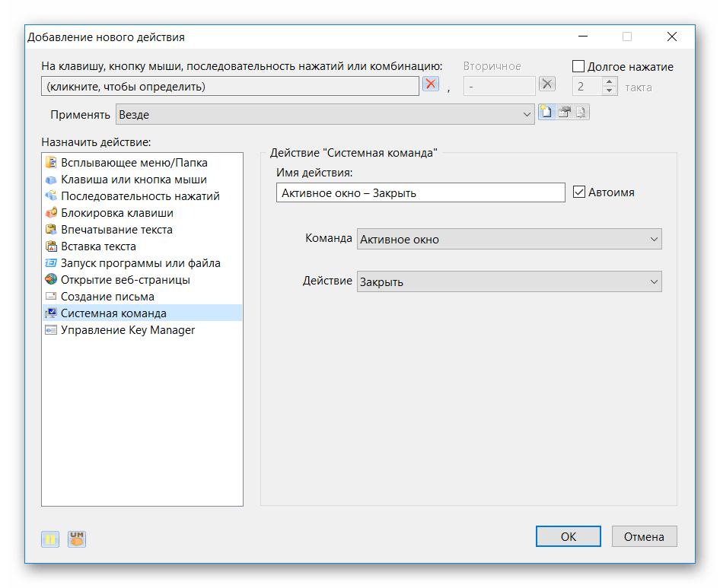Viewport: 720px width, 588px height.
Task: Click the orange mouse icon at the bottom left
Action: point(77,539)
